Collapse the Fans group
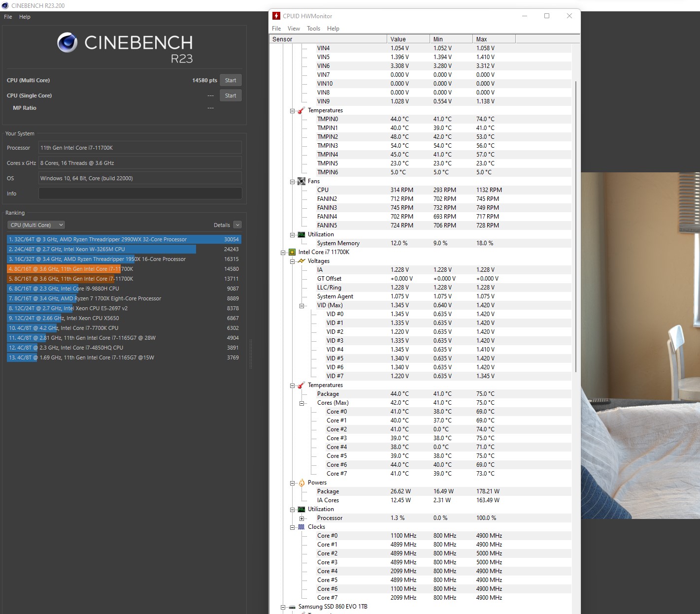This screenshot has height=614, width=700. tap(292, 182)
